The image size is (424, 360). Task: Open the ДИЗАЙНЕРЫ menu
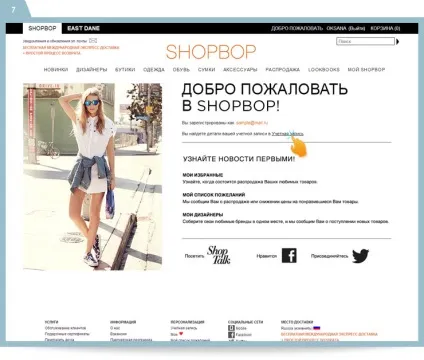[x=91, y=70]
